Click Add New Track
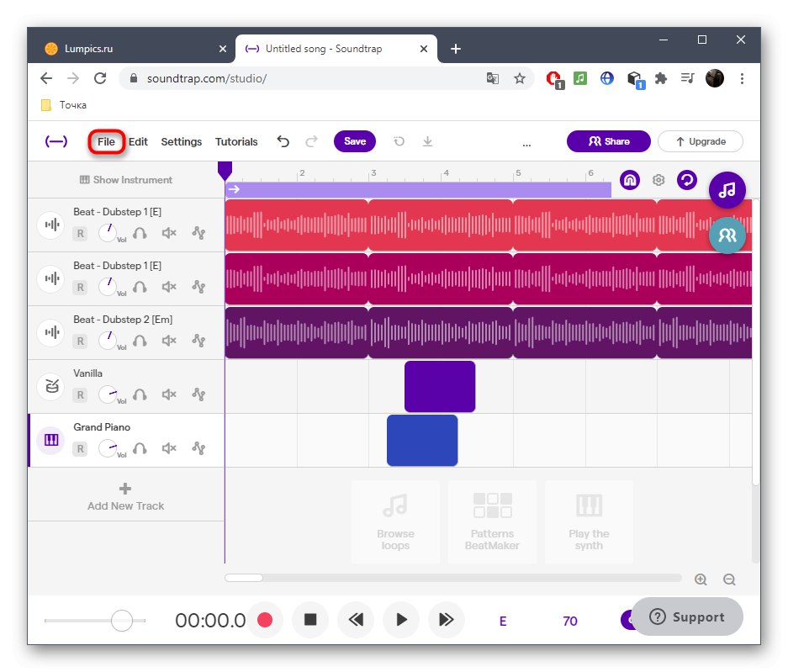This screenshot has width=788, height=672. tap(125, 497)
